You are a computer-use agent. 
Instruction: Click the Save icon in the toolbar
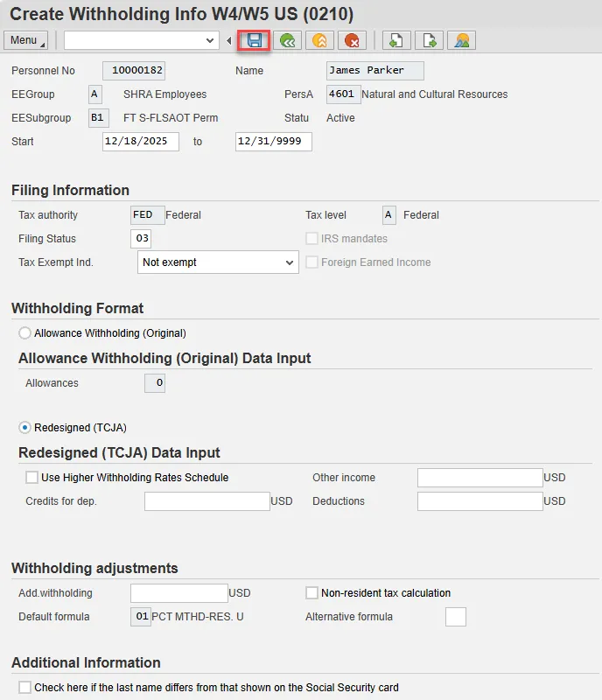255,40
